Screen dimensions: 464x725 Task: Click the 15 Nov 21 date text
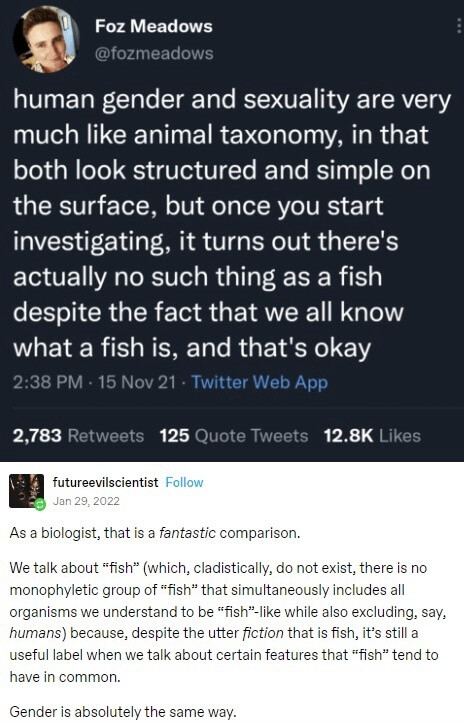(x=137, y=382)
